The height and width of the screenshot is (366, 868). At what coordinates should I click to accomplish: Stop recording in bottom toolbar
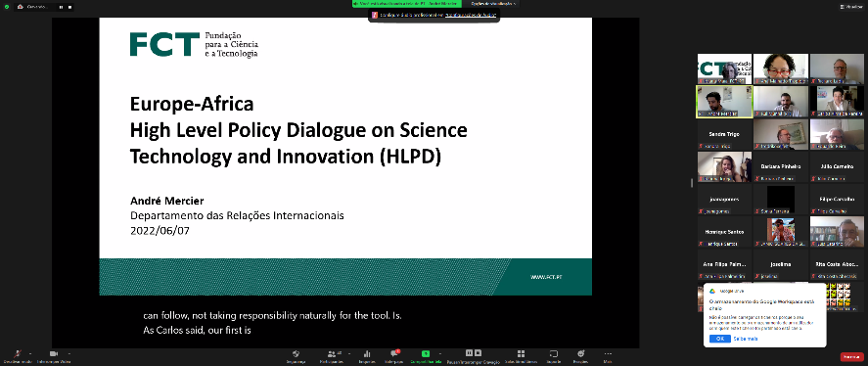(x=478, y=352)
